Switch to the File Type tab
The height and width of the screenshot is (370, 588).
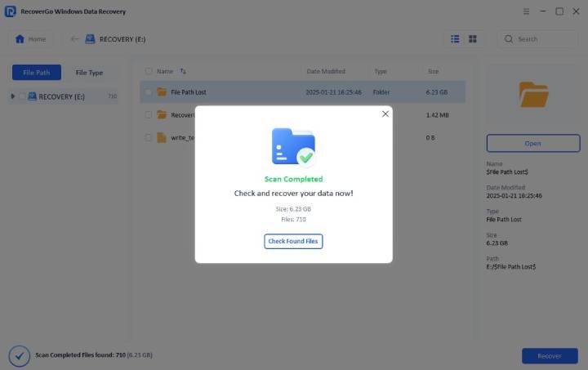click(89, 73)
